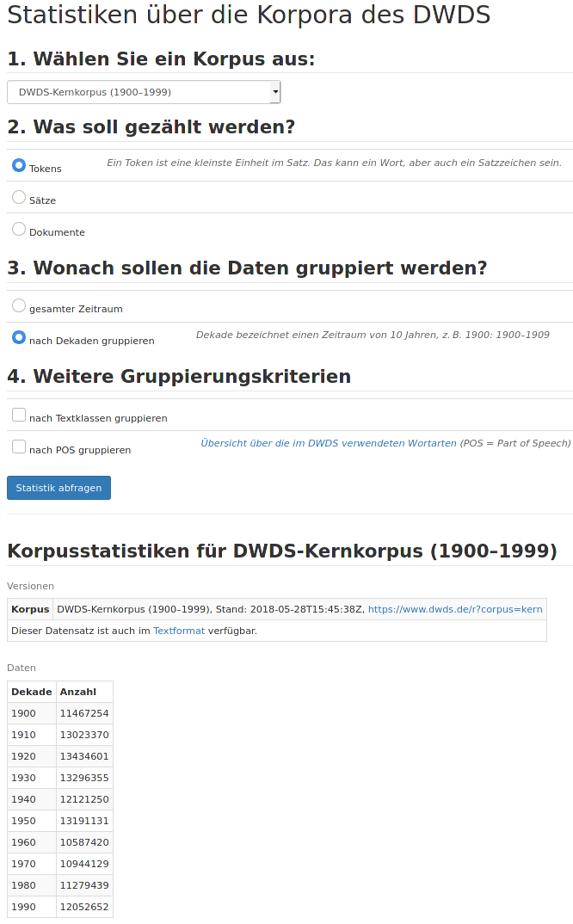The width and height of the screenshot is (573, 924).
Task: Open the Textformat download link
Action: tap(179, 631)
